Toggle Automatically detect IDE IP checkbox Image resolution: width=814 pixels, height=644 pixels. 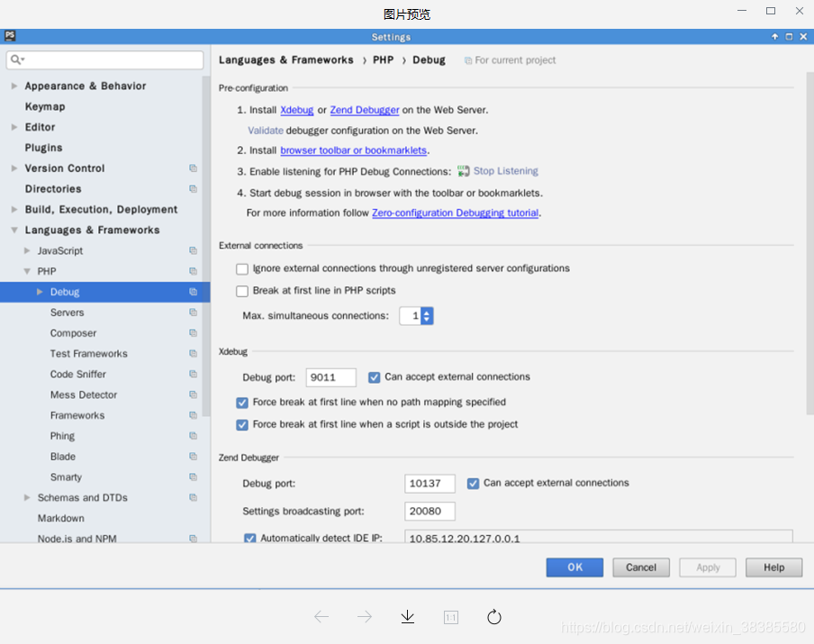(x=249, y=538)
